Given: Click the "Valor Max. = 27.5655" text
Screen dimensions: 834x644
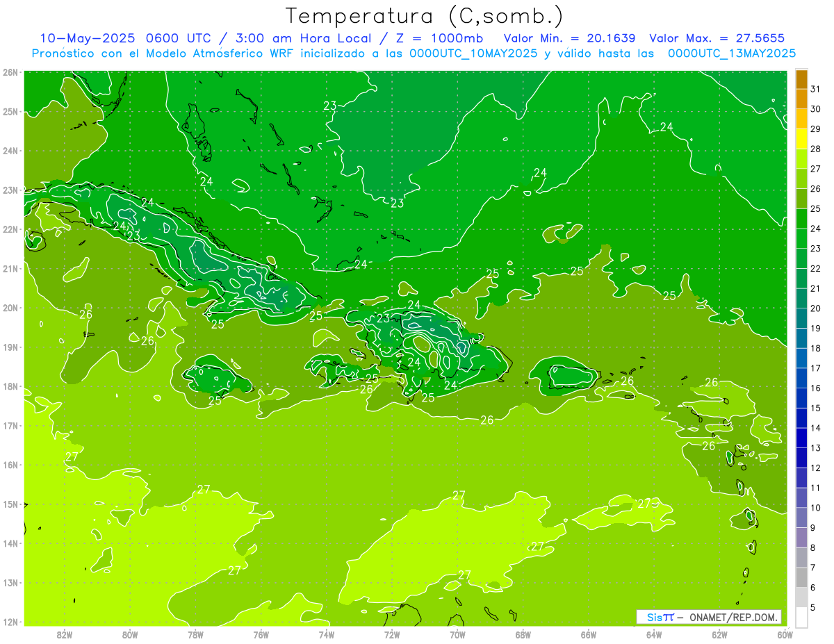Looking at the screenshot, I should 717,38.
